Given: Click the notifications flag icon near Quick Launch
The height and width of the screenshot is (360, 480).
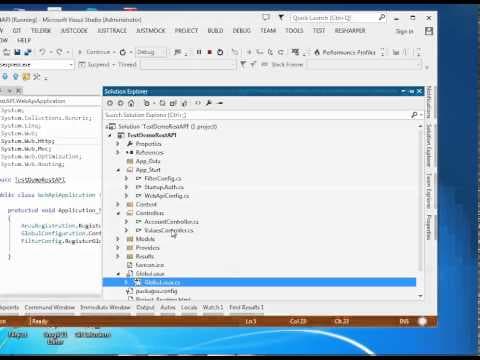Looking at the screenshot, I should tap(281, 17).
